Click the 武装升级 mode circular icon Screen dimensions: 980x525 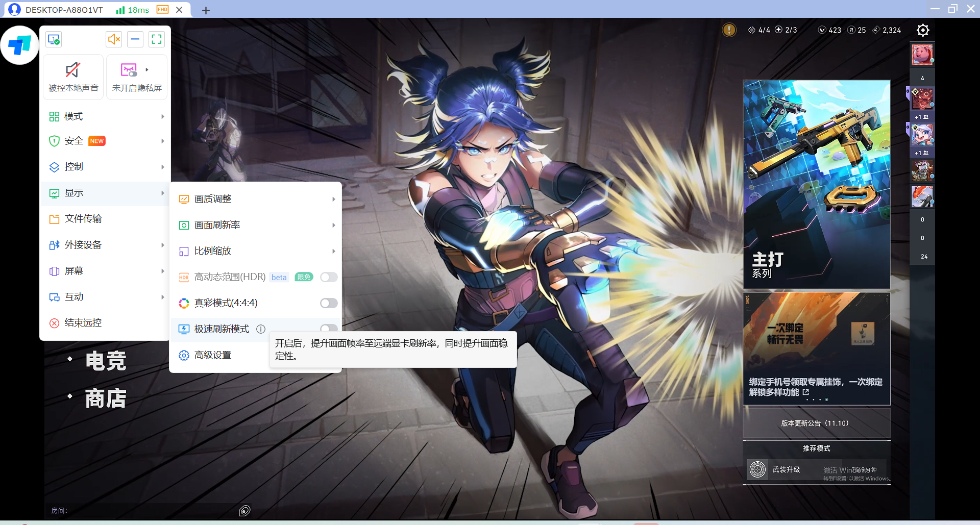tap(758, 469)
